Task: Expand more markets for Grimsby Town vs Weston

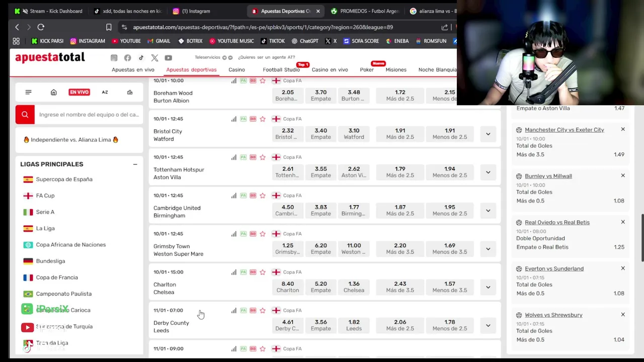Action: pyautogui.click(x=488, y=248)
